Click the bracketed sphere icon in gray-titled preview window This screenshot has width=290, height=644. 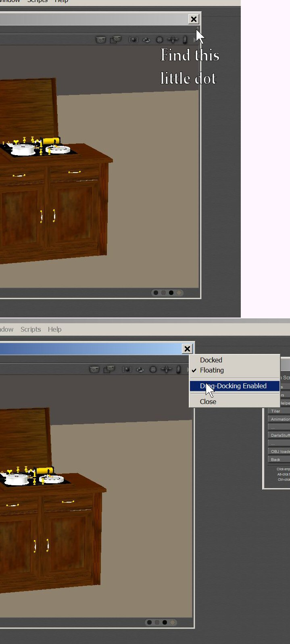(133, 40)
